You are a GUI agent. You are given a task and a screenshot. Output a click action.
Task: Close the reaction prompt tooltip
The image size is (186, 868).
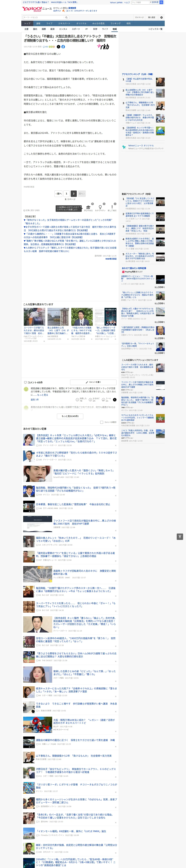coord(81,207)
